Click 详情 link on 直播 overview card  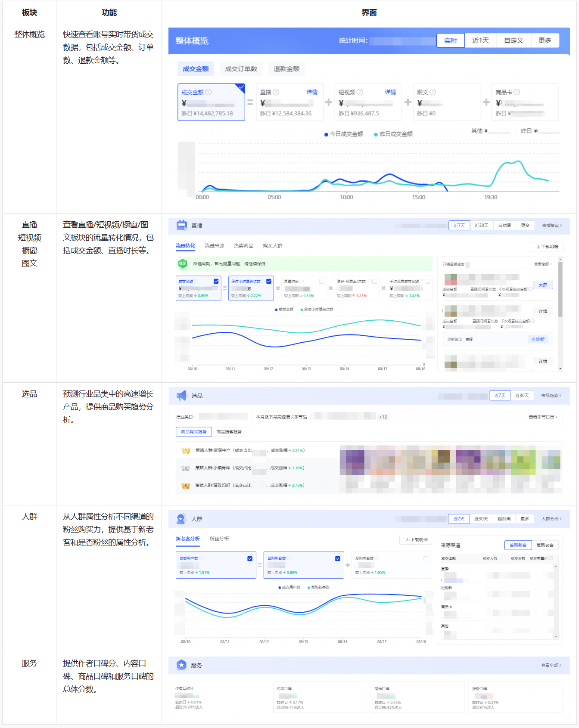312,92
